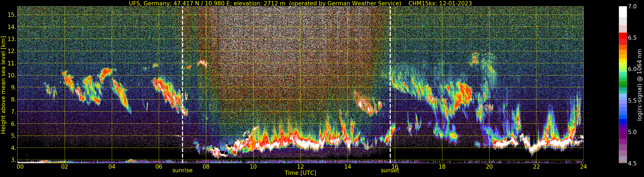The image size is (644, 177).
Task: Click the time tick label '10'
Action: (253, 166)
